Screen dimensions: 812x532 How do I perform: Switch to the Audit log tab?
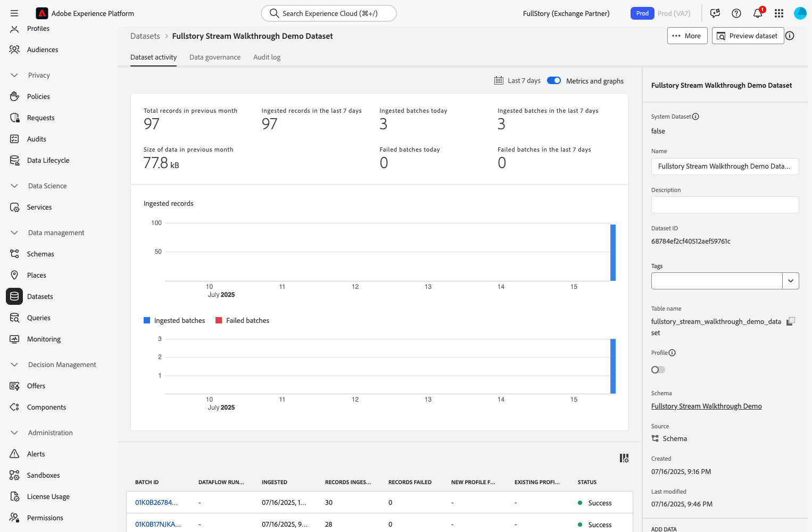click(x=267, y=57)
